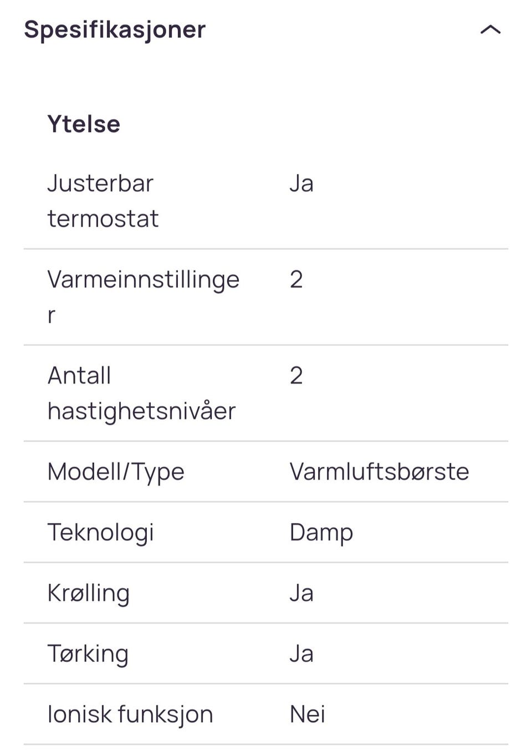Click the Ja value for Tørking

click(x=301, y=653)
